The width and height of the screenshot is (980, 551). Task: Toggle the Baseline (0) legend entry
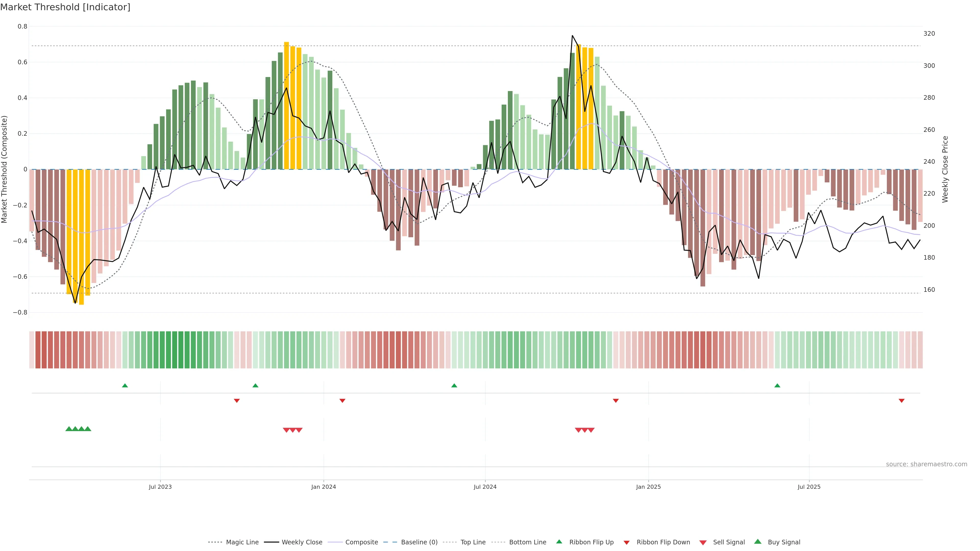[419, 542]
